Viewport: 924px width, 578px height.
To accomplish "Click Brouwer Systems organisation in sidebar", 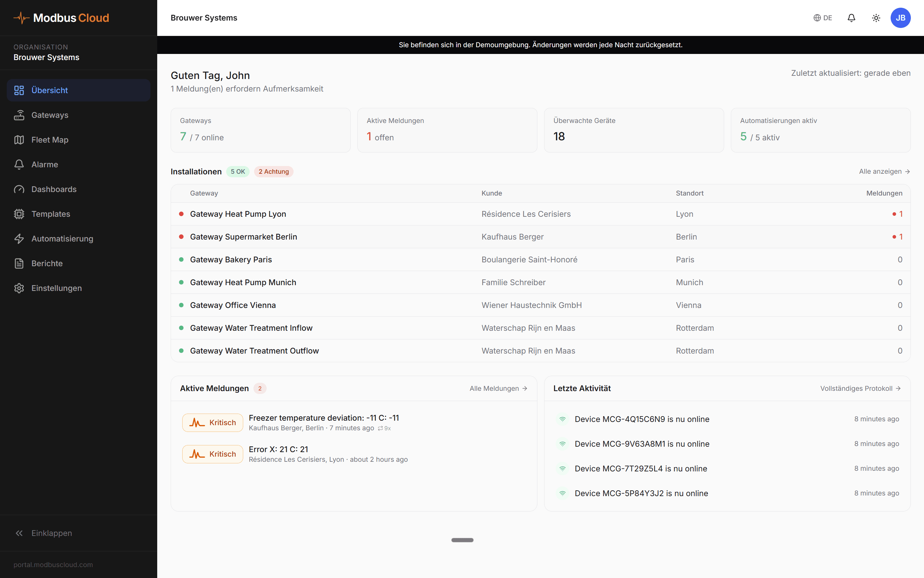I will [46, 57].
